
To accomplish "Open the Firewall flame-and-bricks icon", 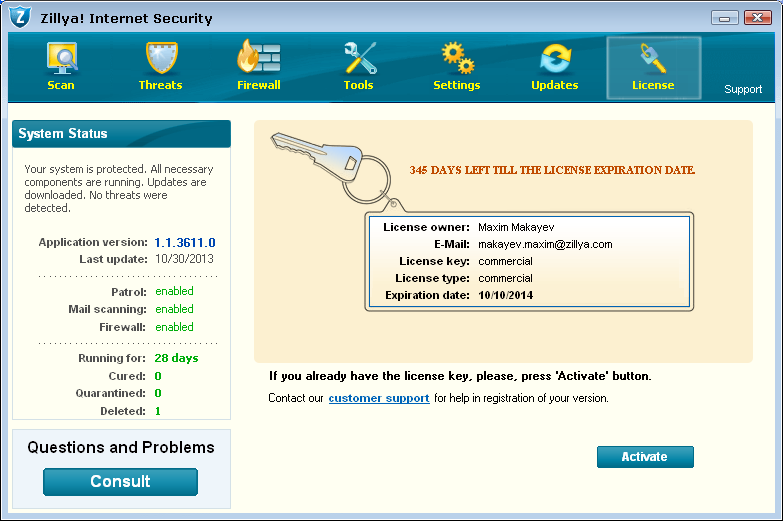I will pos(258,57).
